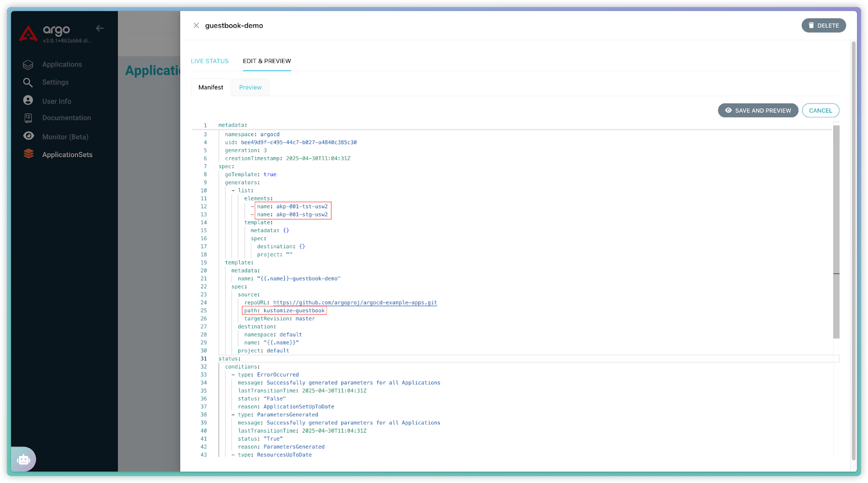The height and width of the screenshot is (483, 868).
Task: Click the User Info avatar icon
Action: click(28, 100)
